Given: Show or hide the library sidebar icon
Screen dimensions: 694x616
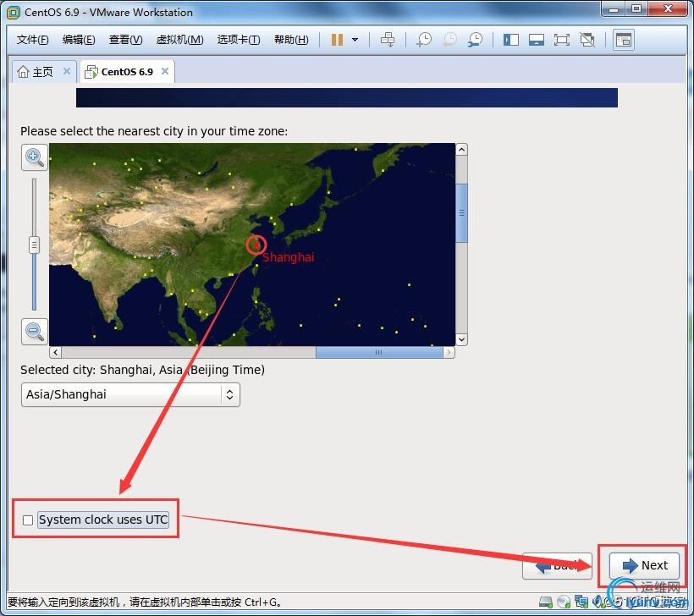Looking at the screenshot, I should (x=510, y=40).
